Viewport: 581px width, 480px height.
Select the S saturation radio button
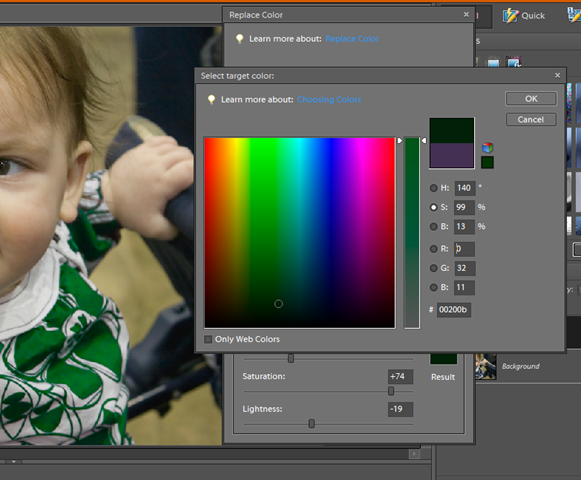[434, 207]
